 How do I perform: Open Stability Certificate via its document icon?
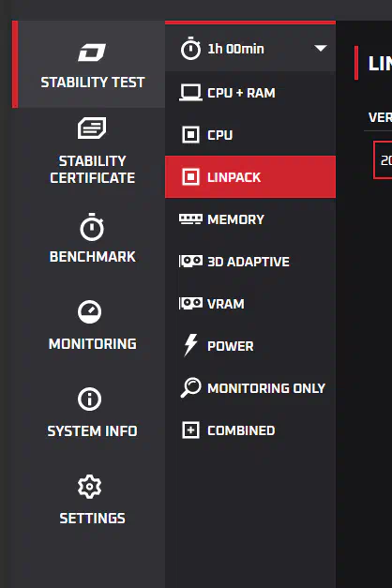pyautogui.click(x=92, y=128)
